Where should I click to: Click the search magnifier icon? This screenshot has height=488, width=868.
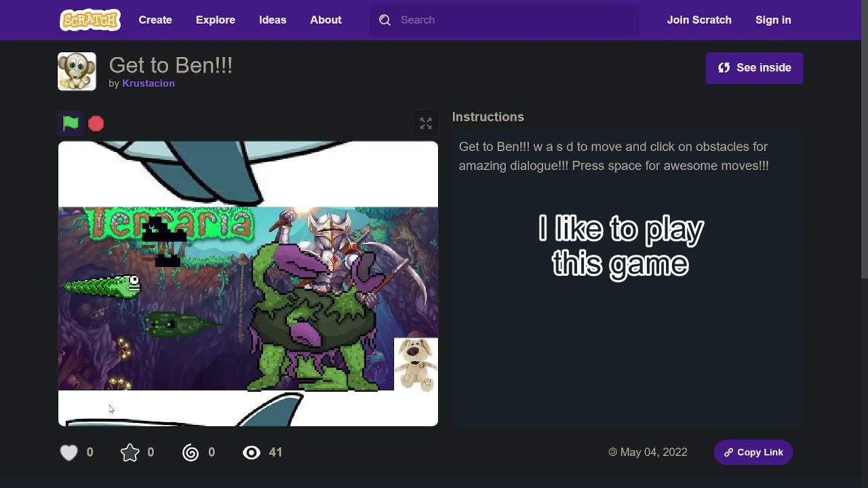(385, 20)
